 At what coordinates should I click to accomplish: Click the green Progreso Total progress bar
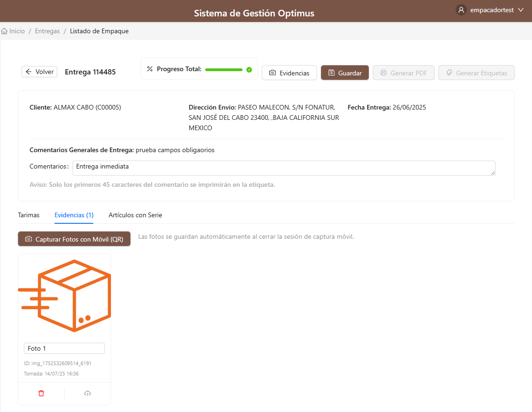tap(223, 69)
